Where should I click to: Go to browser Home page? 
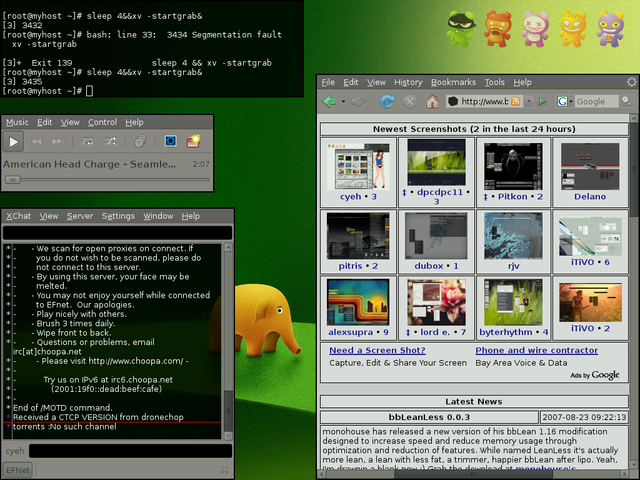tap(433, 101)
